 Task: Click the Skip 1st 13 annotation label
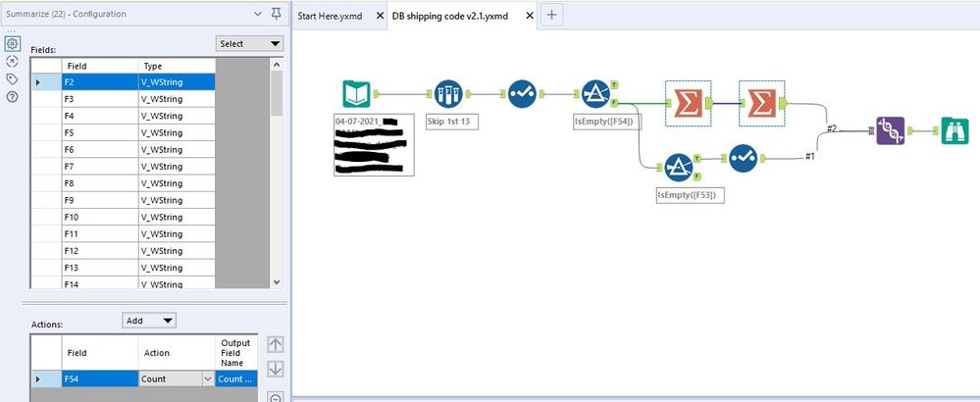(452, 122)
